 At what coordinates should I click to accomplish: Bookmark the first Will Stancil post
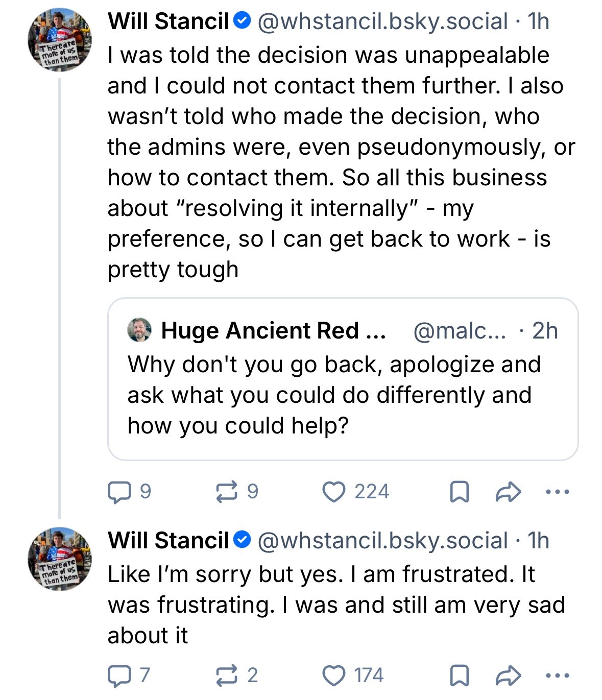pos(459,492)
